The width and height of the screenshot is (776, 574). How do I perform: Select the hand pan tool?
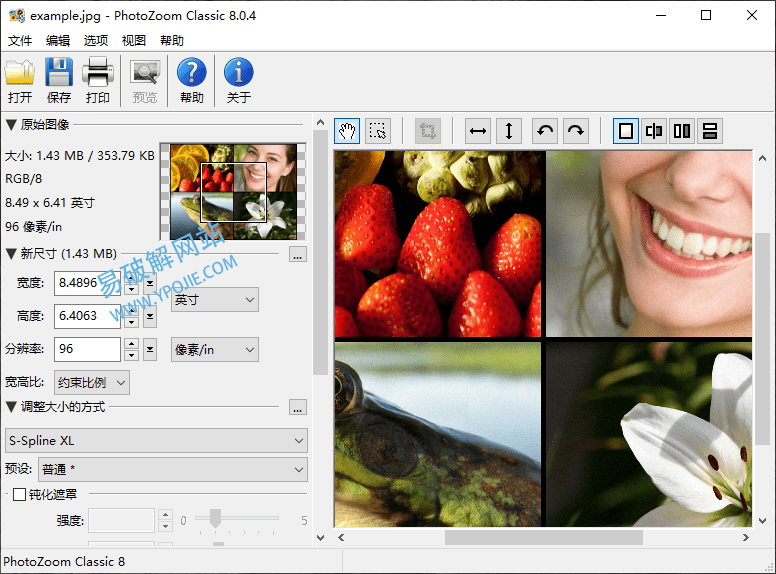pos(347,131)
